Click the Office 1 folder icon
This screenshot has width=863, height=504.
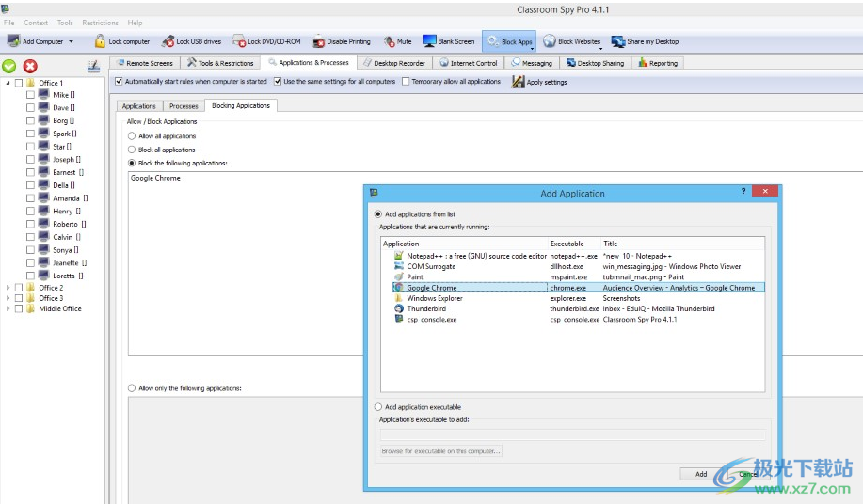click(x=31, y=83)
